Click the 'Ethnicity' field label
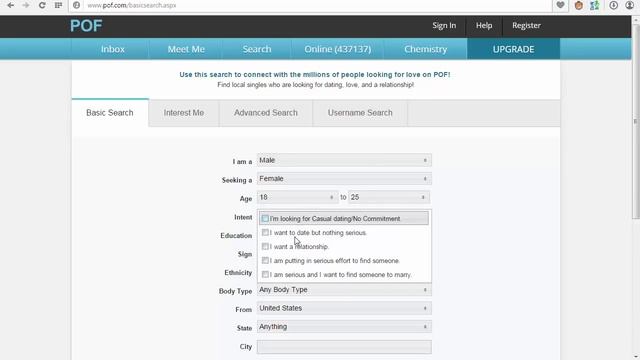Viewport: 640px width, 360px height. (x=238, y=273)
